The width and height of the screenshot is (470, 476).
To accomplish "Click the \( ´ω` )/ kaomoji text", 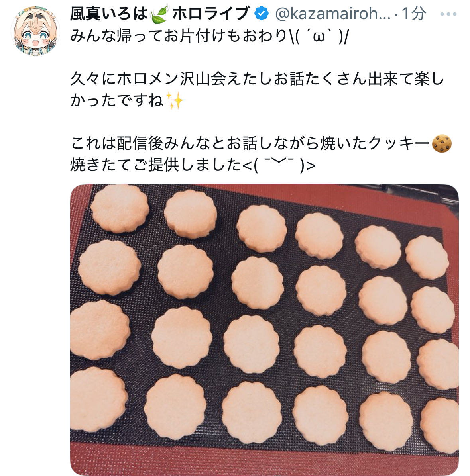I will pos(320,36).
